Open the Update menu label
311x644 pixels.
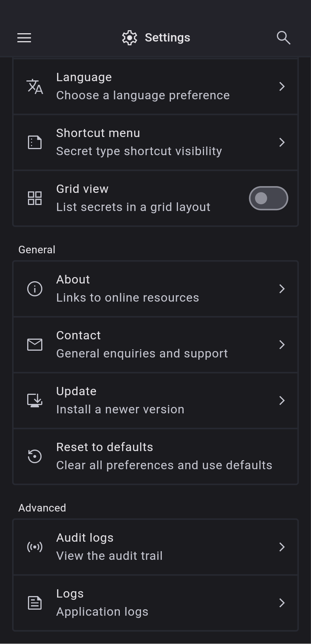[x=76, y=391]
